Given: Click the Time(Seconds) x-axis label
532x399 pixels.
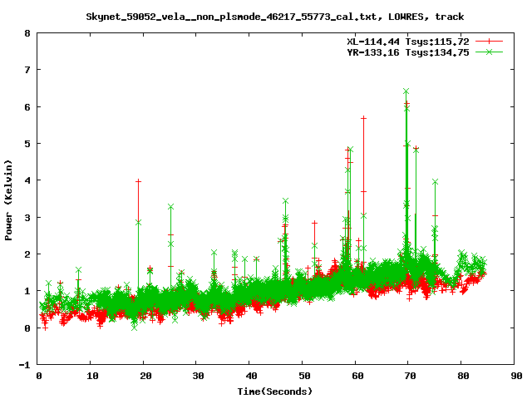Looking at the screenshot, I should click(x=277, y=391).
